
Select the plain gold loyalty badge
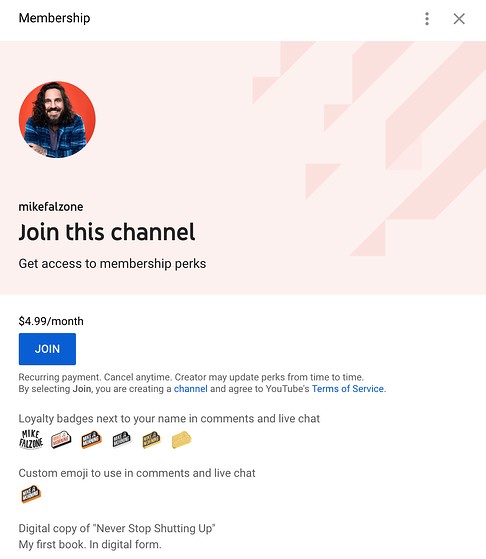point(181,440)
